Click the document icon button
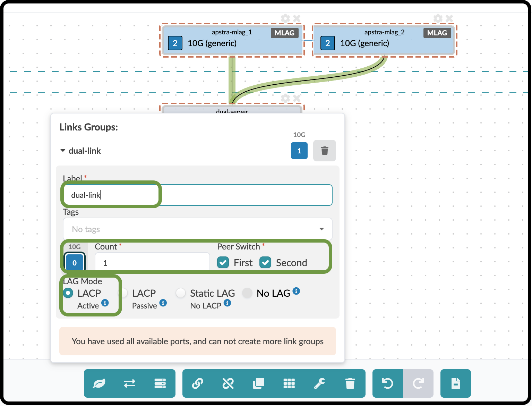This screenshot has width=532, height=406. tap(456, 383)
